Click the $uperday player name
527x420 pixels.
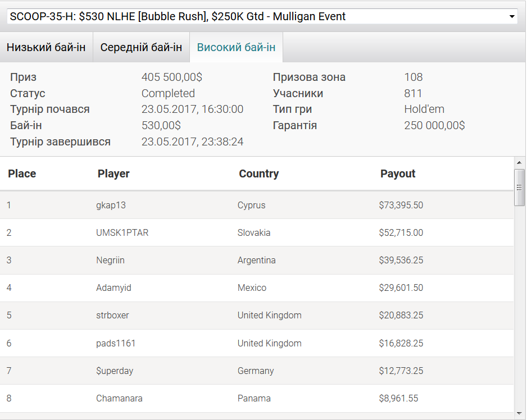[115, 371]
